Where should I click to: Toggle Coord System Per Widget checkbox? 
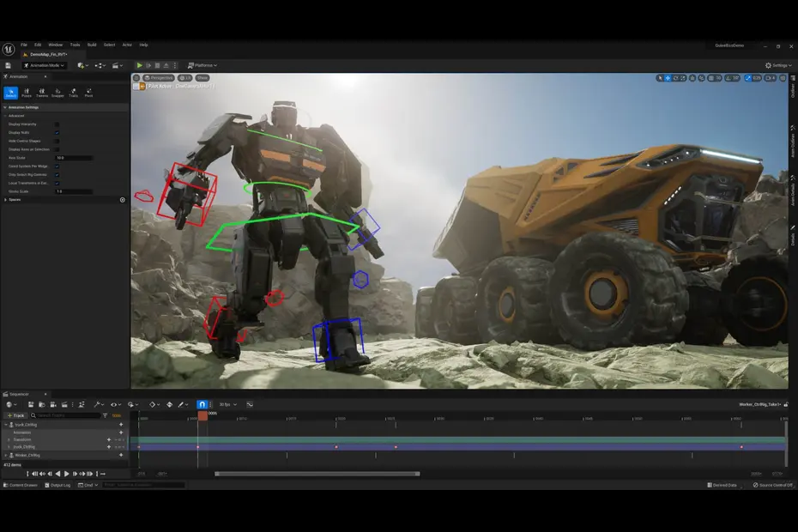tap(57, 166)
